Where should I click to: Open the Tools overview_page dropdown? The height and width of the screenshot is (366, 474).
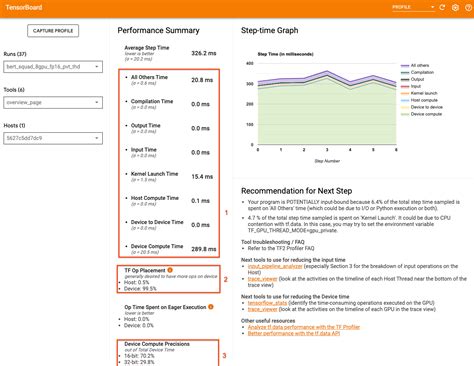(53, 102)
